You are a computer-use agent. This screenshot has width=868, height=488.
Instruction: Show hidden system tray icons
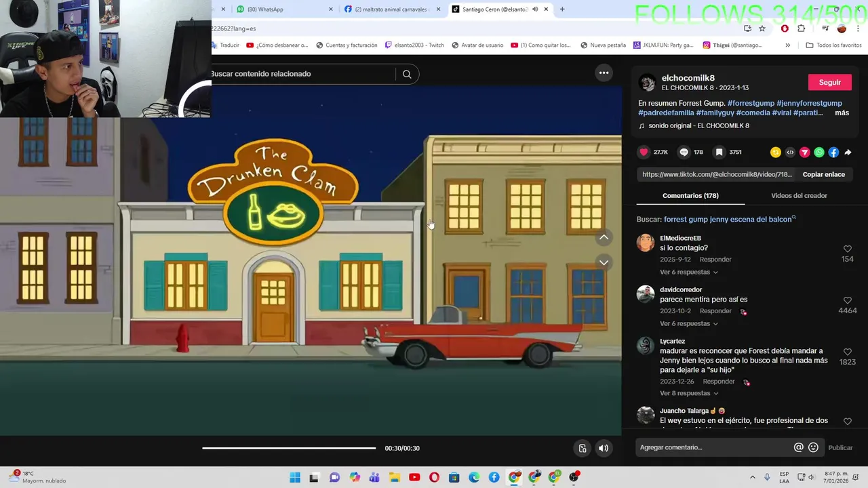752,477
